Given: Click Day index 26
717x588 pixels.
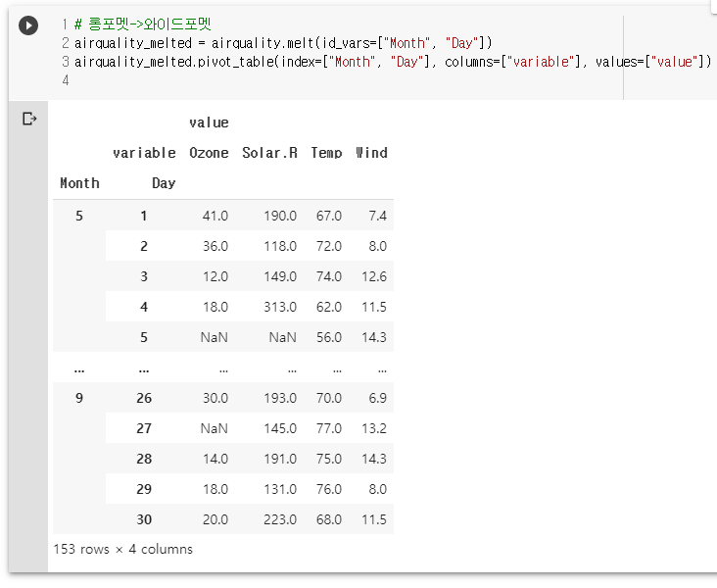Looking at the screenshot, I should click(x=144, y=398).
